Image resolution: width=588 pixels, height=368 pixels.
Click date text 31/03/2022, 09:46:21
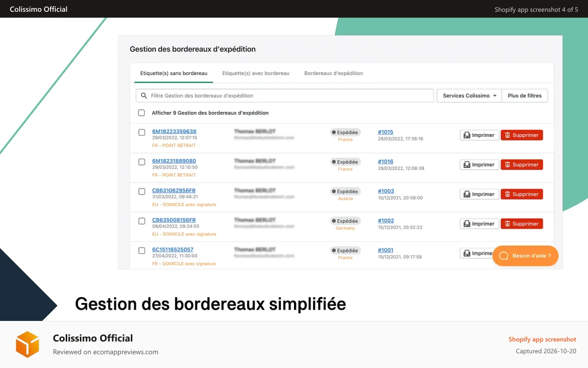coord(175,197)
